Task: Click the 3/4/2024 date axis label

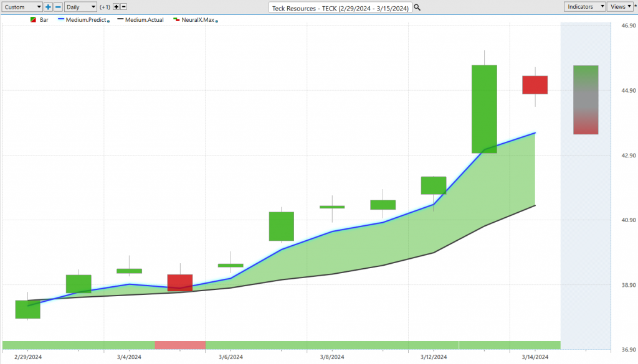Action: (129, 357)
